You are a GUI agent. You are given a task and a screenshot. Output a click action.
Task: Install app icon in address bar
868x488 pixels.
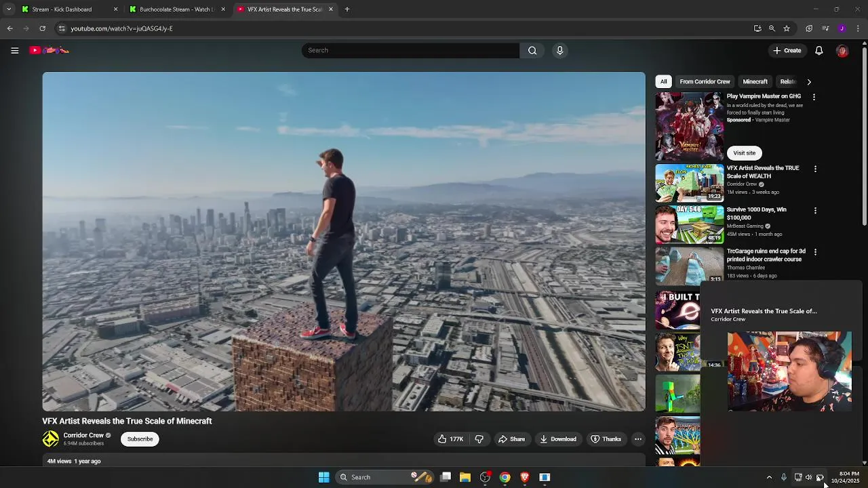point(757,28)
